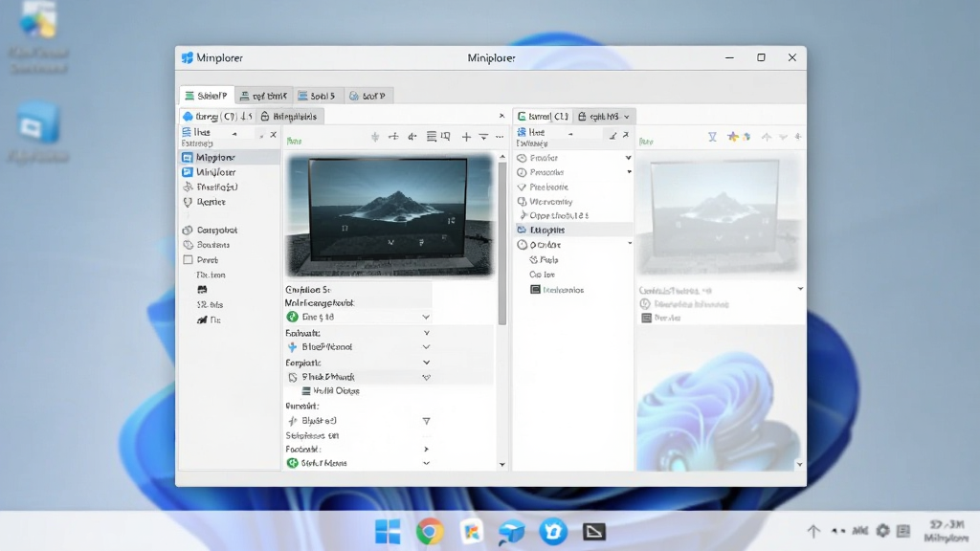
Task: Open the settings gear in the system tray
Action: [882, 531]
